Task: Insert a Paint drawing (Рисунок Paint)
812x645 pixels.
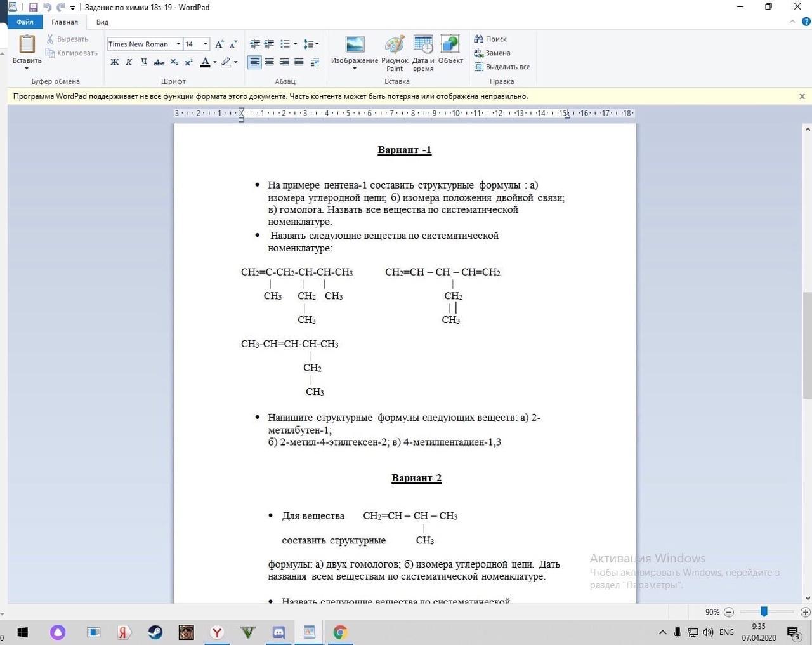Action: click(x=395, y=53)
